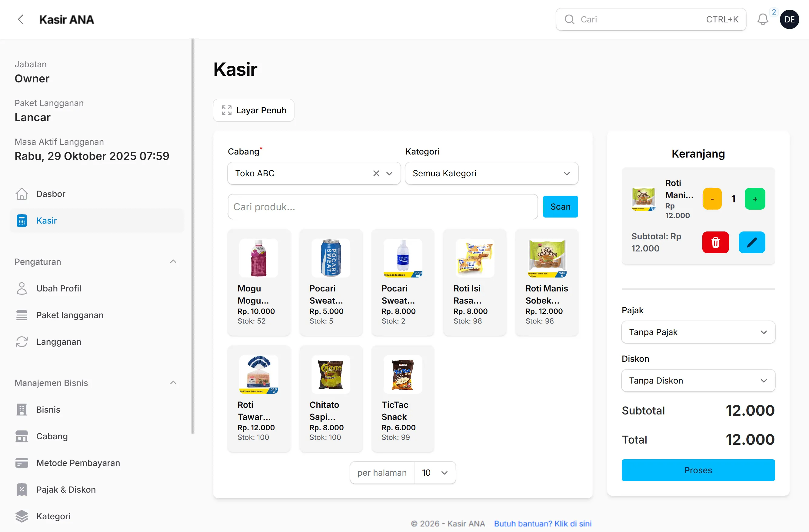Click the Cari produk search field
809x532 pixels.
382,206
